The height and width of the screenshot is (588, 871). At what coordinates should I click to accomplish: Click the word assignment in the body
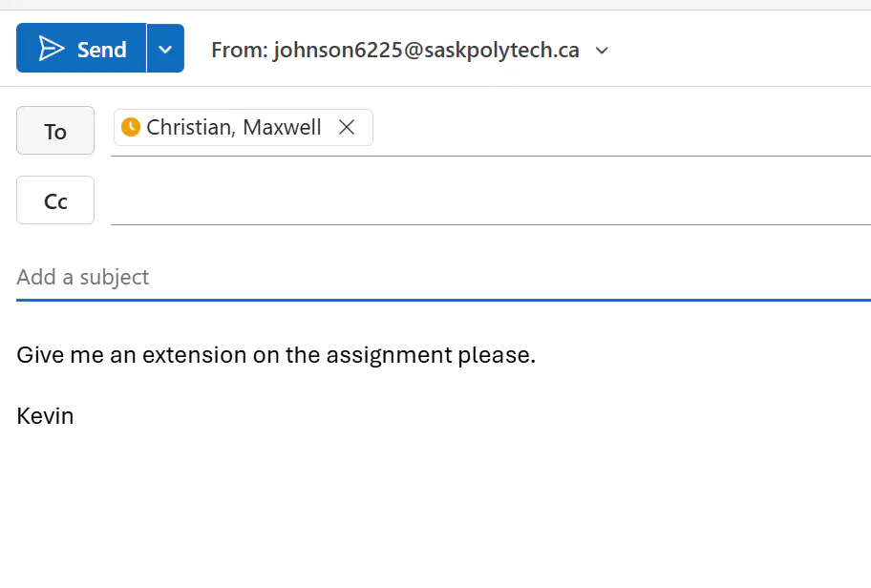click(x=390, y=356)
